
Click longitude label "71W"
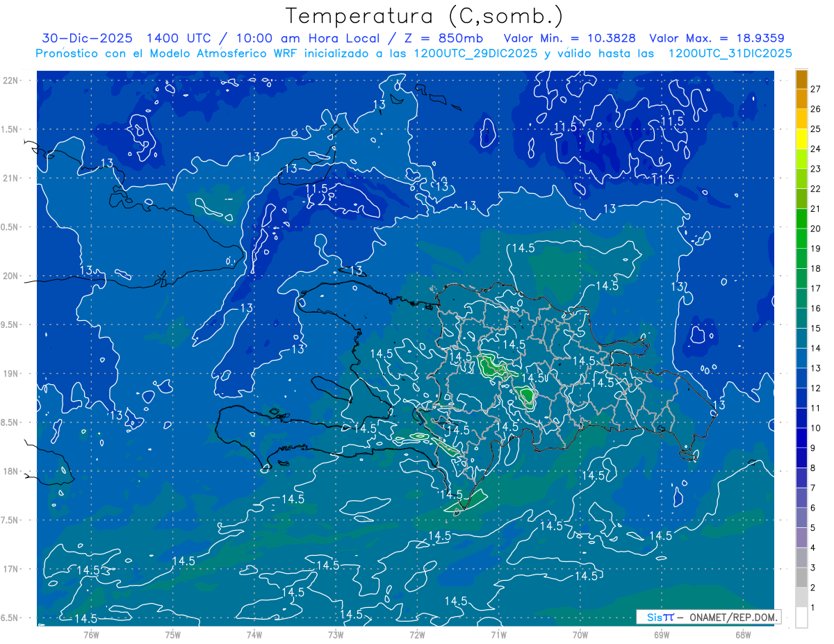coord(498,635)
